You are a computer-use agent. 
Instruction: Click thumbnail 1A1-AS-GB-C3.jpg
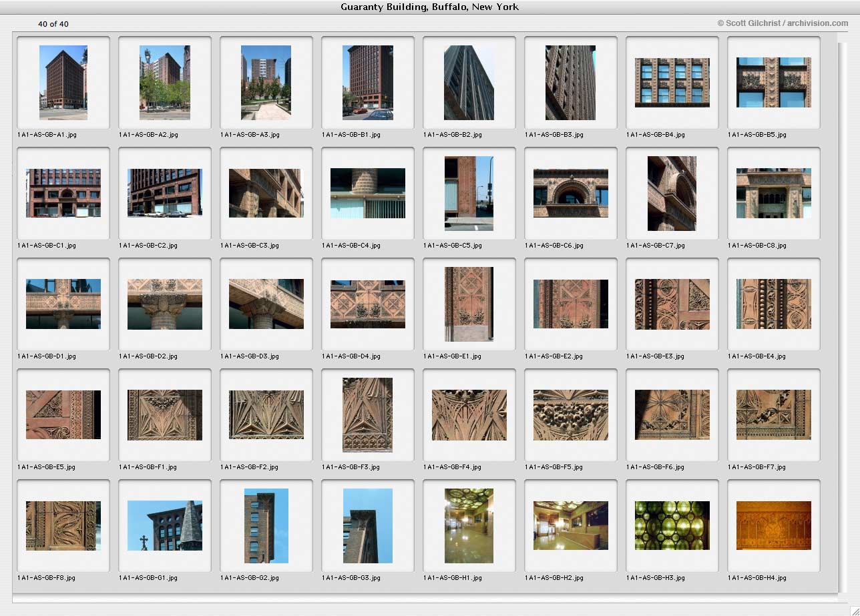pos(266,193)
